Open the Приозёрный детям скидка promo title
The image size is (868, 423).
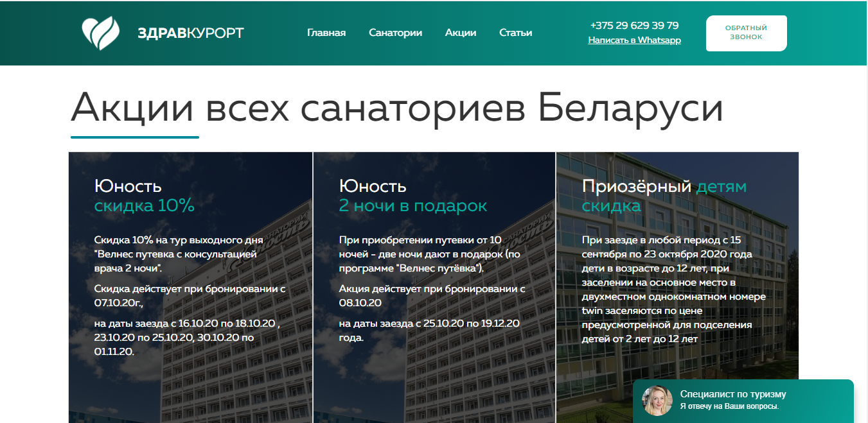pos(664,196)
